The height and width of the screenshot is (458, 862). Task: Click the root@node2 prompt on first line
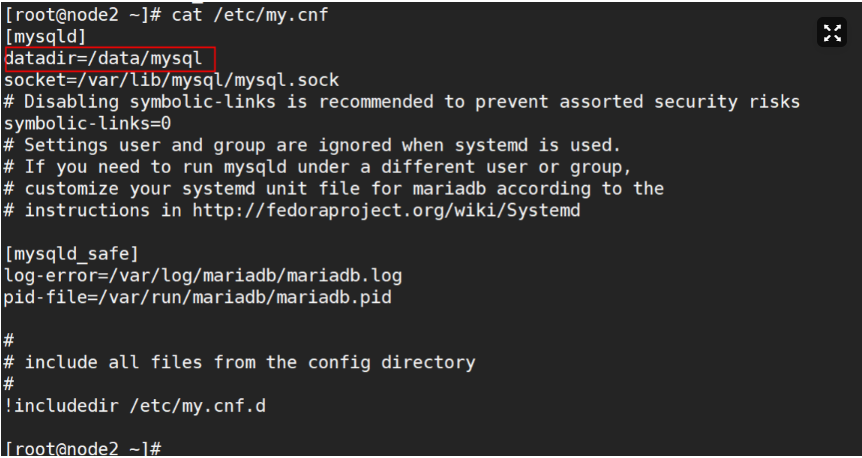click(x=78, y=15)
